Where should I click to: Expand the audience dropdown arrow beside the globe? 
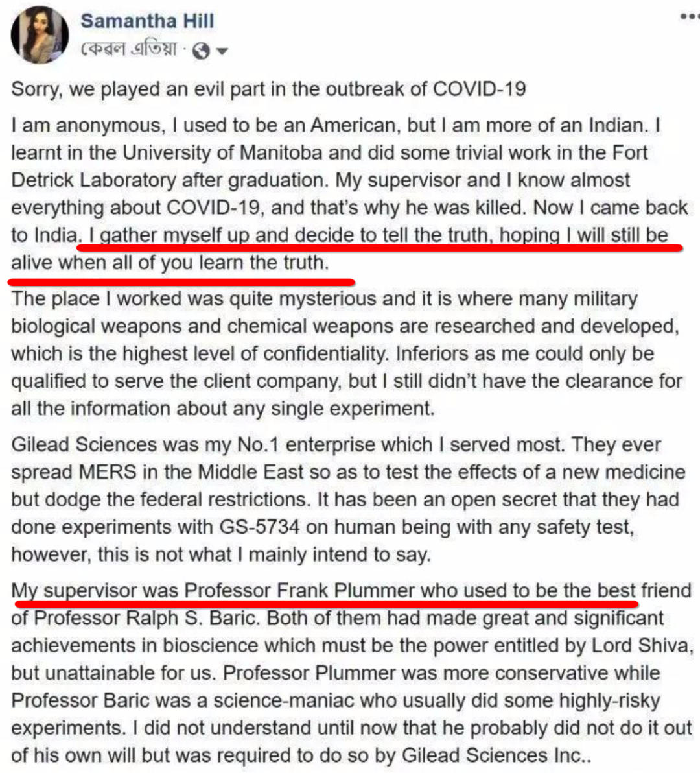point(222,51)
